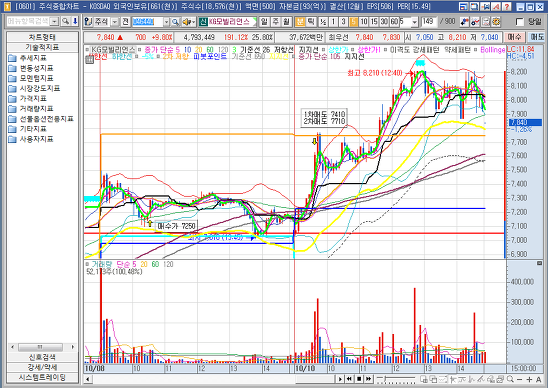
Task: Expand the 사용자지표 folder
Action: [31, 139]
